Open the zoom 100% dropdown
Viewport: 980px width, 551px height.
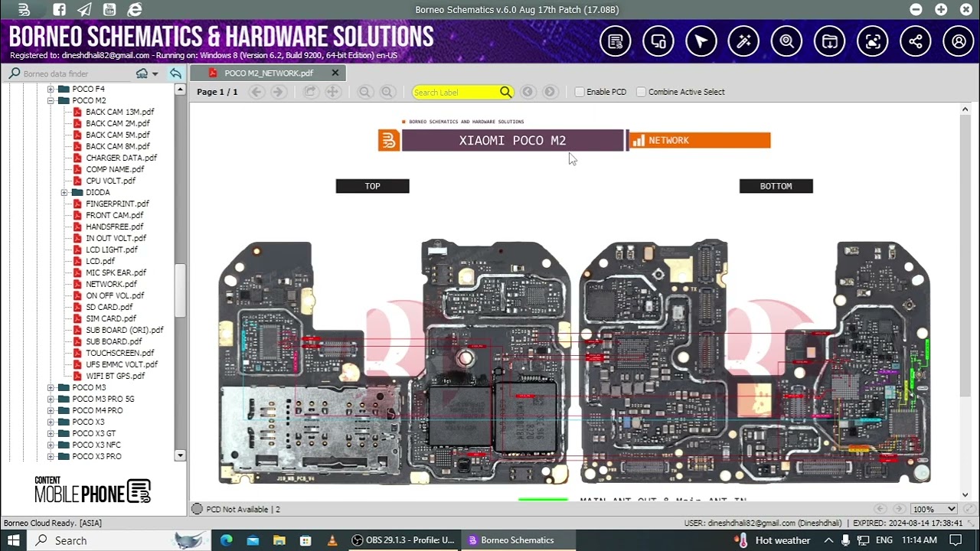pos(934,509)
